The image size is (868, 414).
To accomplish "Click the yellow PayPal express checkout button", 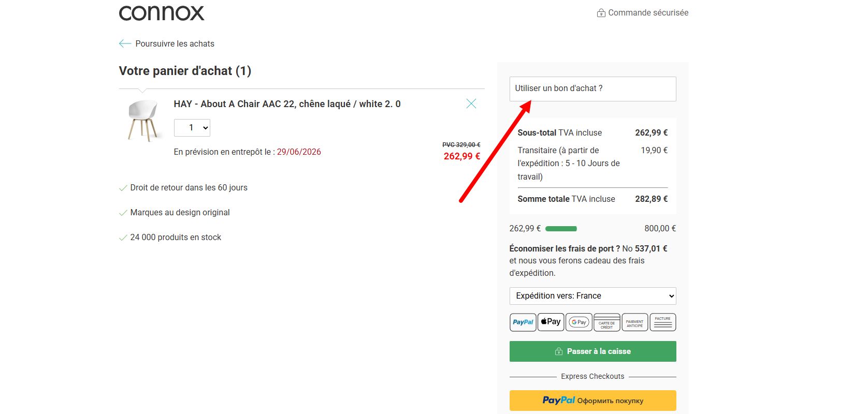I will pos(593,401).
